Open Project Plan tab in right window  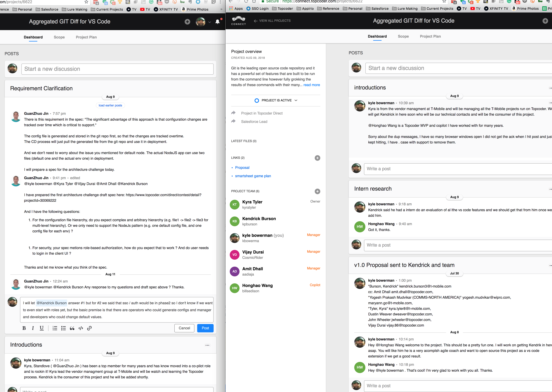point(430,36)
